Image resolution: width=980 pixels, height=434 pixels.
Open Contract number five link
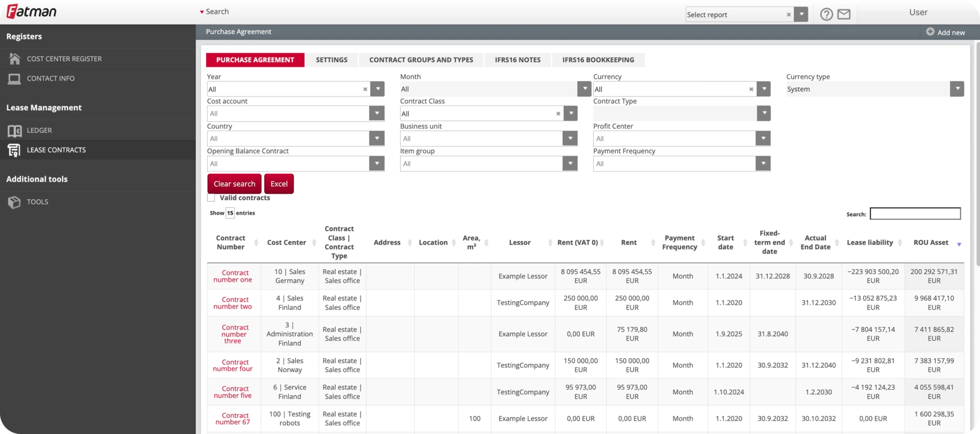[x=233, y=392]
